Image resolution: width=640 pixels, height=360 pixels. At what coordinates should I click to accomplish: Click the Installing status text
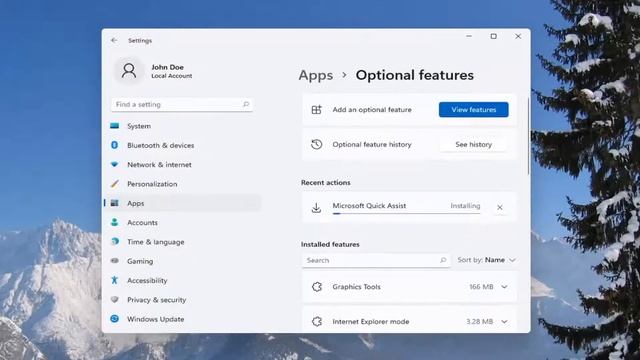465,206
